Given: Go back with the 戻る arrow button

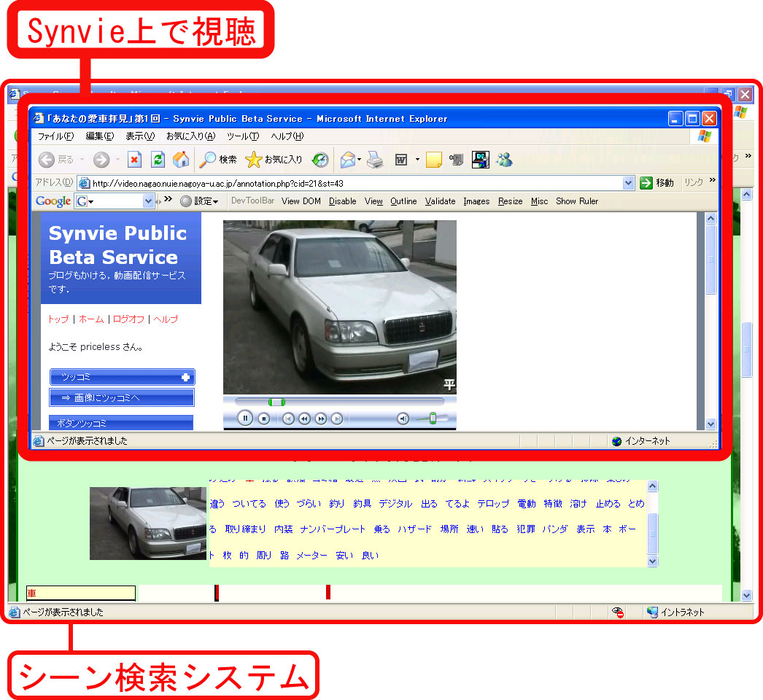Looking at the screenshot, I should coord(47,160).
